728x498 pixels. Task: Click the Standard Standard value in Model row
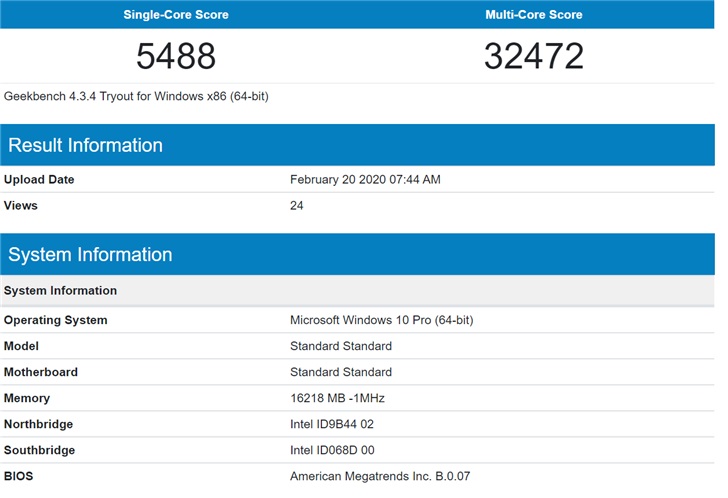tap(340, 346)
